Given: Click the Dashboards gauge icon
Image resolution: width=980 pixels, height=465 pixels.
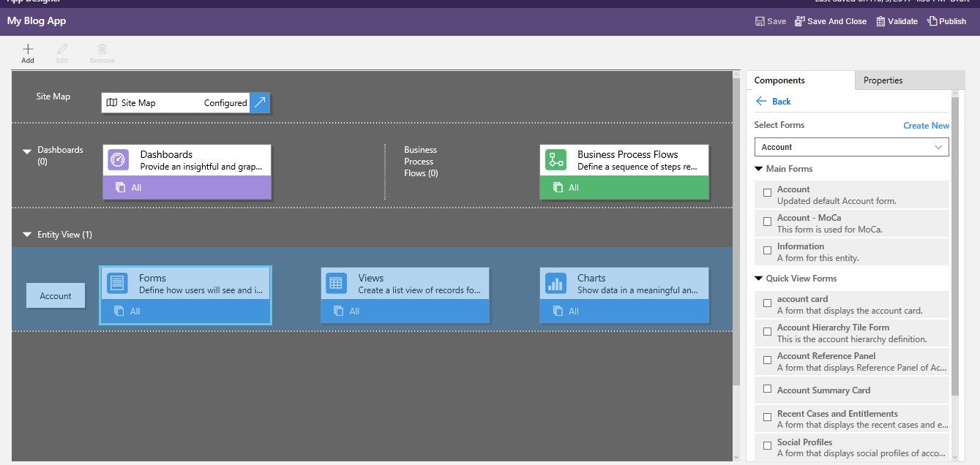Looking at the screenshot, I should (x=118, y=159).
